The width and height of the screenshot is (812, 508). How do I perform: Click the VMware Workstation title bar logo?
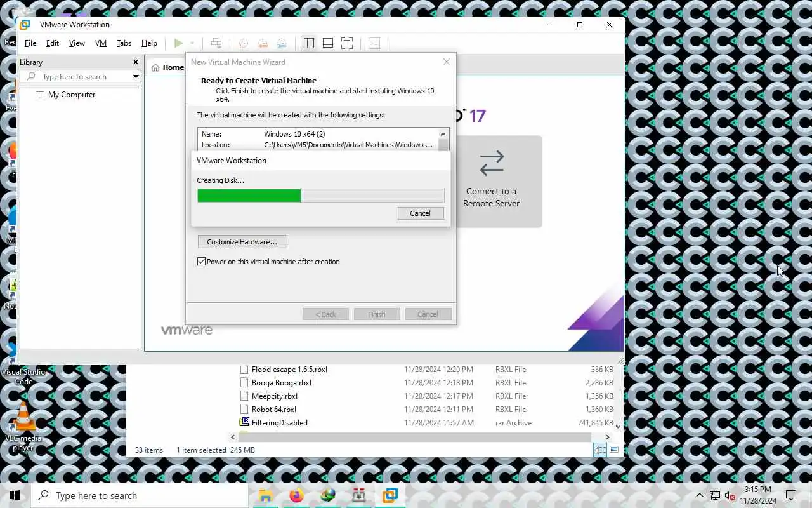pyautogui.click(x=25, y=25)
